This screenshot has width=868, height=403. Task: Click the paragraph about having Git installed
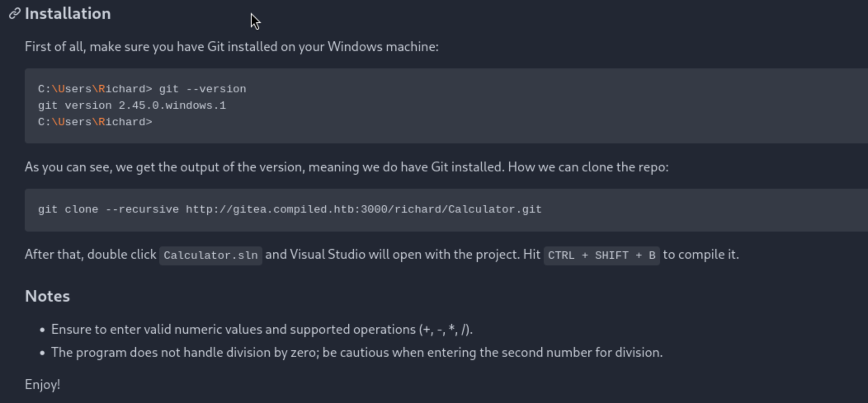pos(231,47)
